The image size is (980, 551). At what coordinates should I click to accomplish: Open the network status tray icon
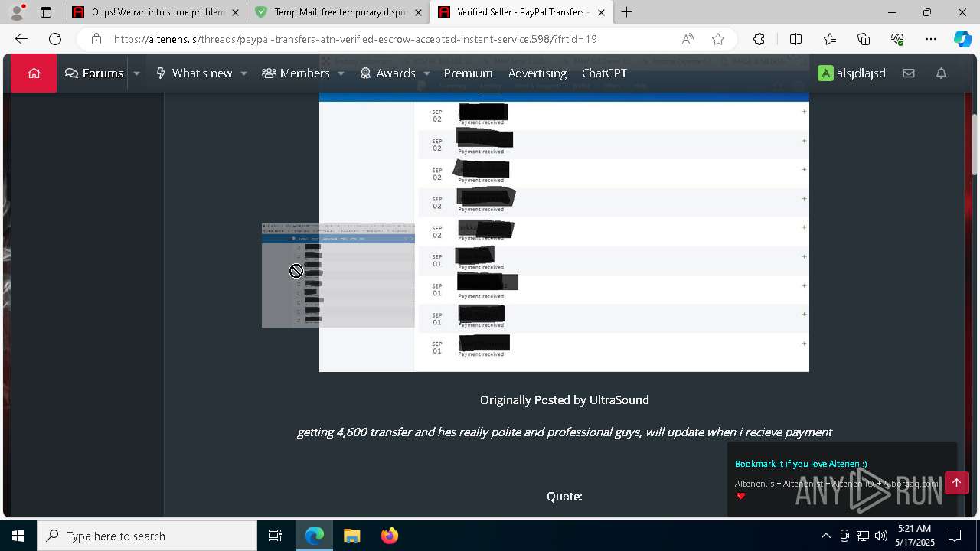[x=863, y=536]
